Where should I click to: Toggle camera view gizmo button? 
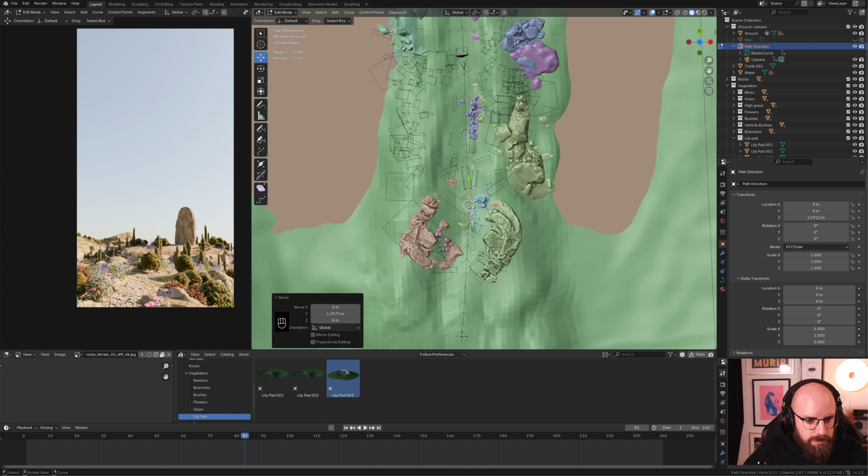(x=709, y=81)
